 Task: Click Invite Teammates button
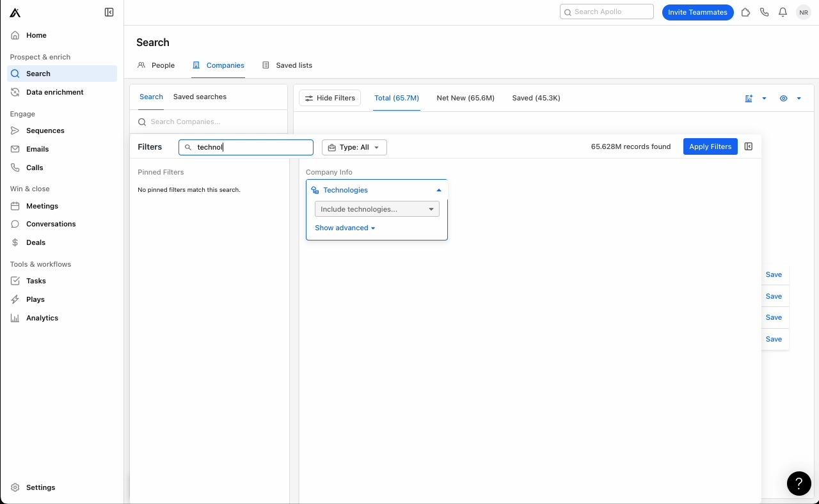[697, 12]
